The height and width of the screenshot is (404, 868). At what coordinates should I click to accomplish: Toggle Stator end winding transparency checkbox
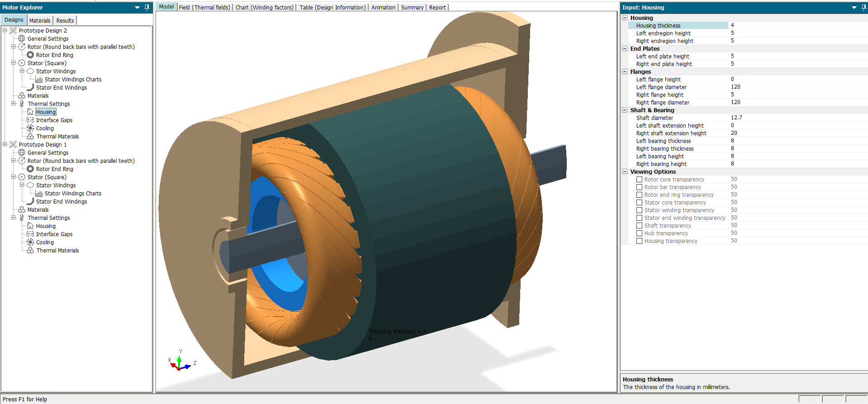(640, 218)
